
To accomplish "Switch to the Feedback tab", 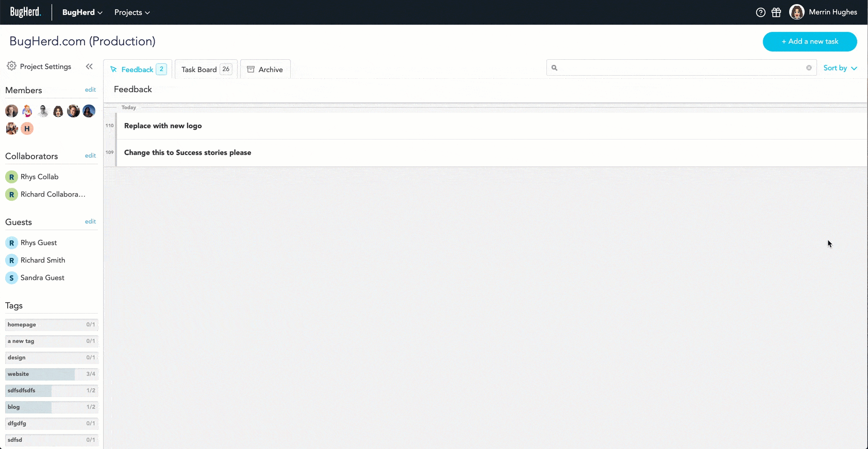I will [138, 69].
